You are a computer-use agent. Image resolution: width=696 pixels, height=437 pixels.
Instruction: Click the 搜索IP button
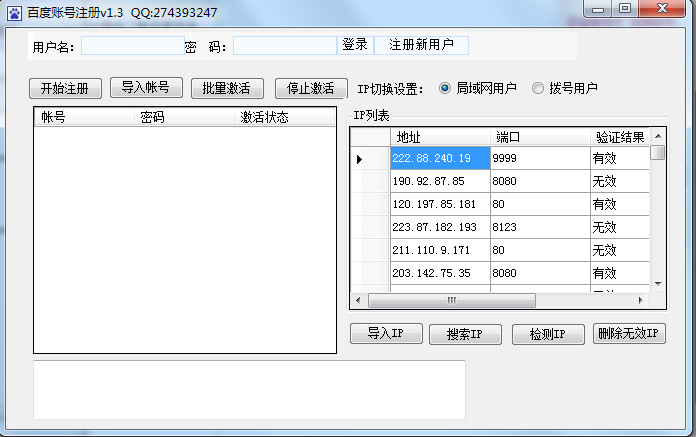pyautogui.click(x=465, y=334)
